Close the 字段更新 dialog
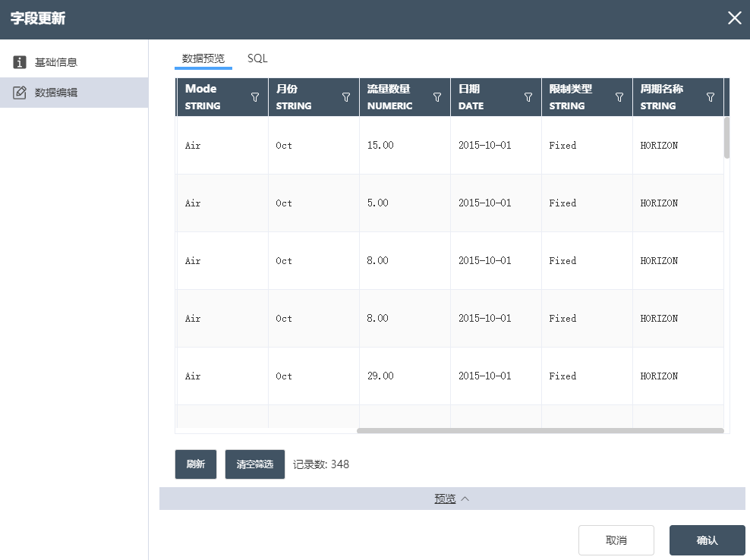 point(734,18)
